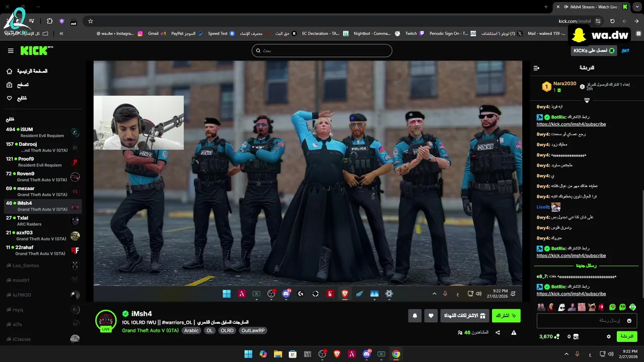Open the user avatar menu next to the KICKs button

pyautogui.click(x=625, y=51)
